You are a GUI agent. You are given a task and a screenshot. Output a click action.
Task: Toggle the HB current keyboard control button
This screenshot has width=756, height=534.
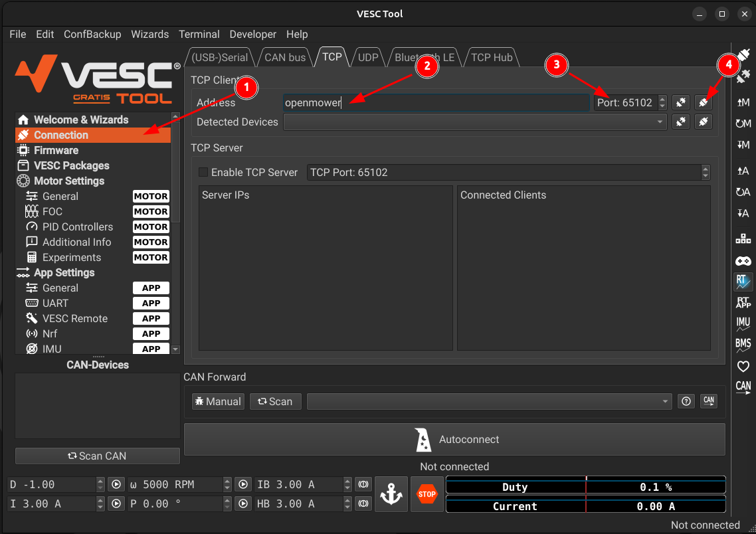[x=363, y=503]
